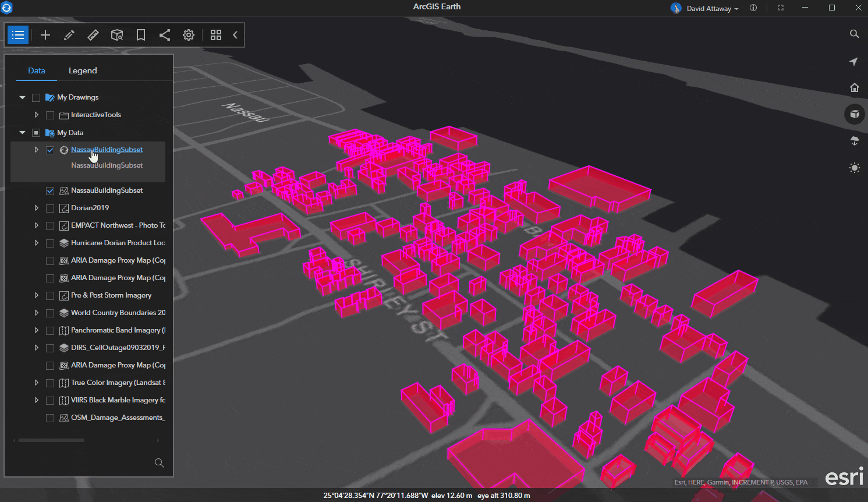
Task: Click the Dorian2019 layer type icon
Action: click(64, 208)
